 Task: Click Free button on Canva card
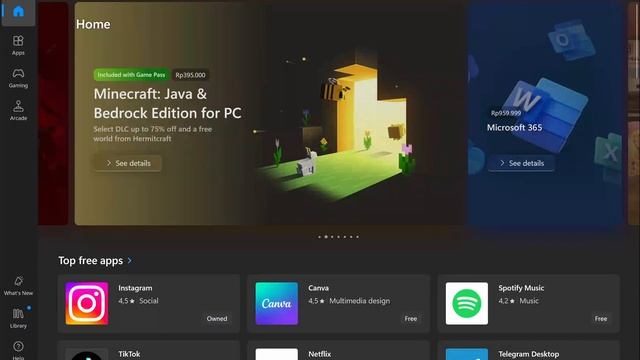point(411,318)
